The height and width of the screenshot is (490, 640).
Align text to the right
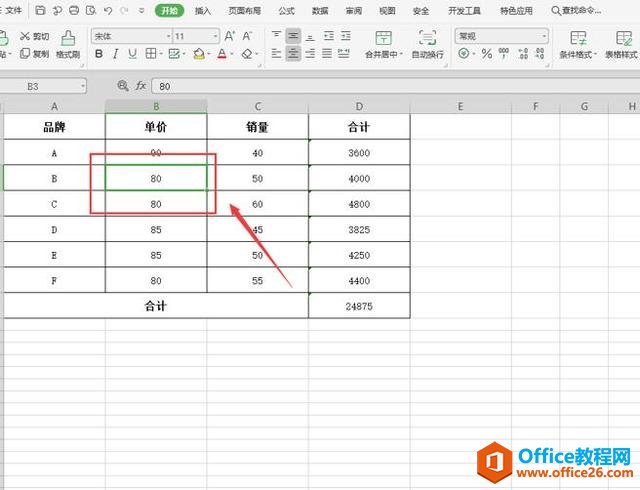click(310, 53)
